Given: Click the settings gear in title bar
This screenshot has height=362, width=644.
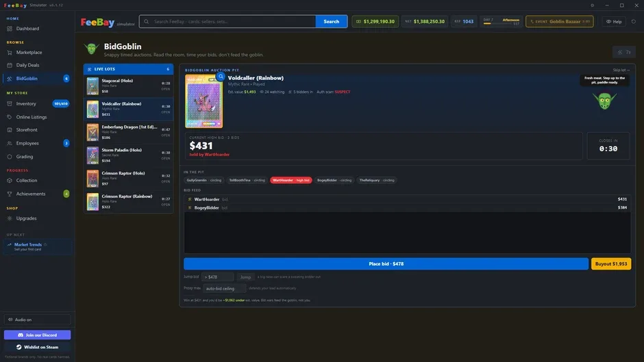Looking at the screenshot, I should [x=592, y=5].
